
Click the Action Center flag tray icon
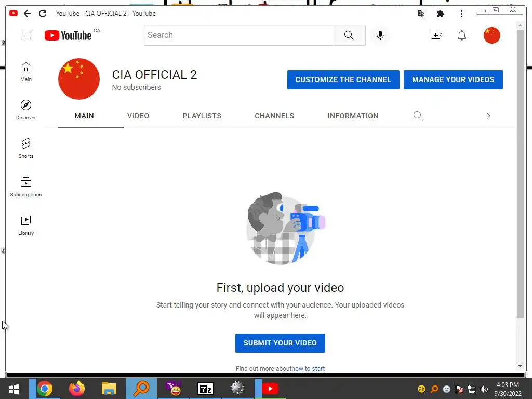click(459, 389)
